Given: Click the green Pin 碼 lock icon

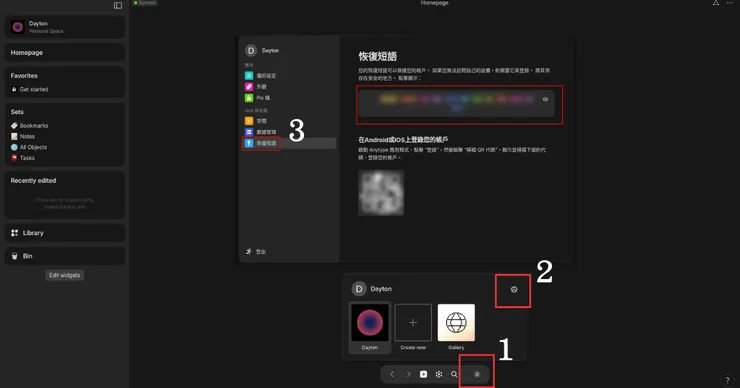Looking at the screenshot, I should [x=249, y=98].
